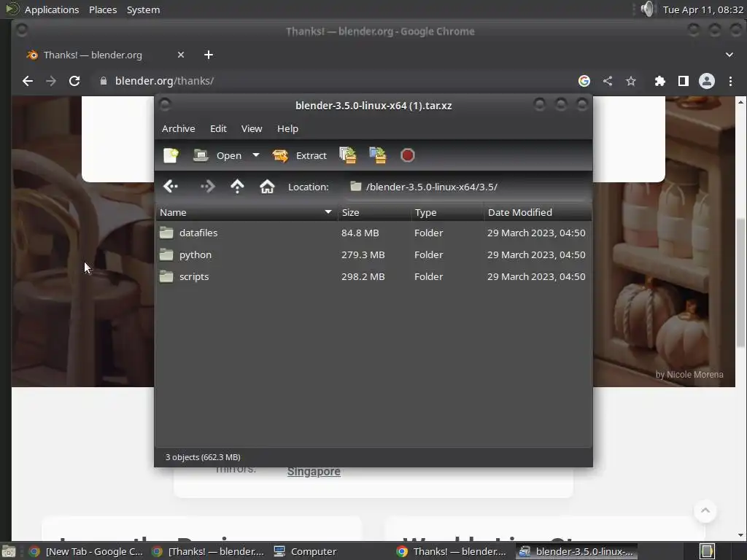Expand the Open recent files dropdown arrow
747x560 pixels.
pos(256,155)
